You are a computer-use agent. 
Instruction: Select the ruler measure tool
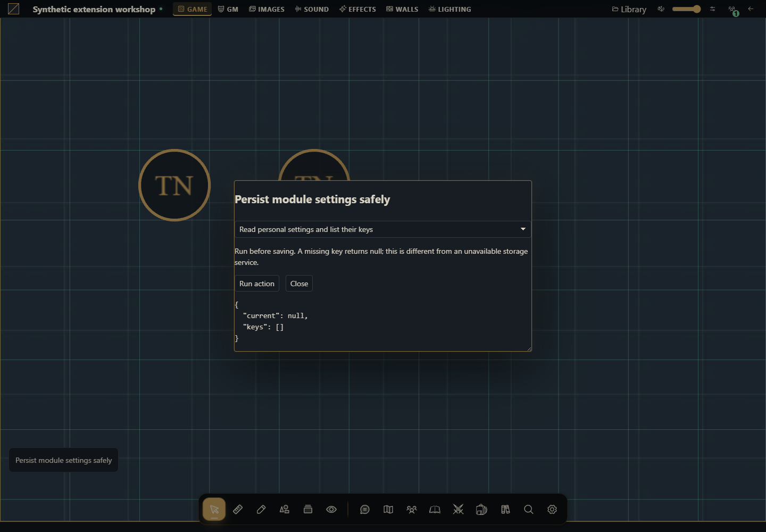click(x=238, y=509)
